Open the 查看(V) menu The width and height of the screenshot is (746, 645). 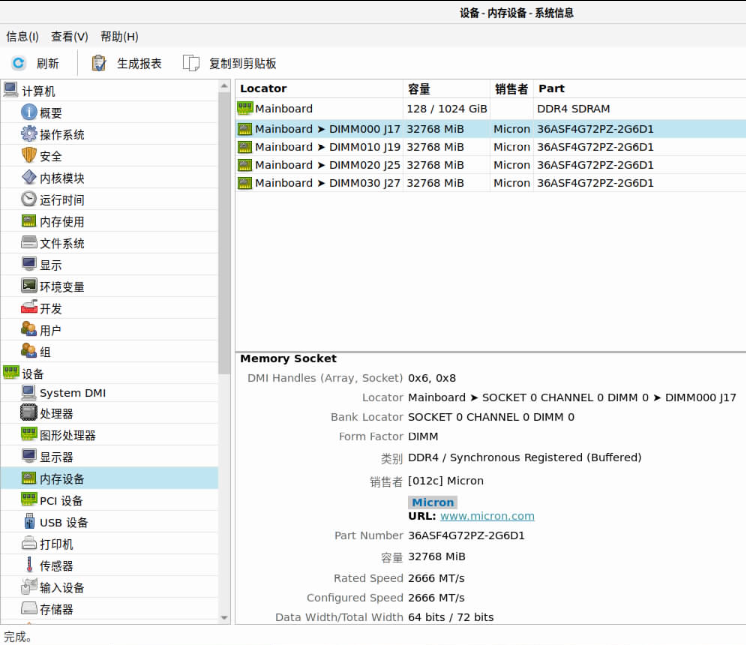tap(69, 37)
